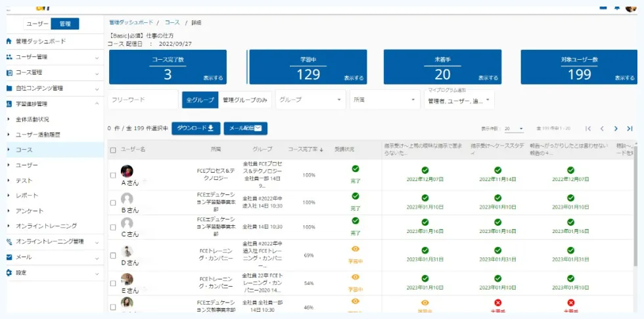The width and height of the screenshot is (644, 319).
Task: Click 表示する on the 対象ユーザー数 card
Action: click(x=625, y=78)
